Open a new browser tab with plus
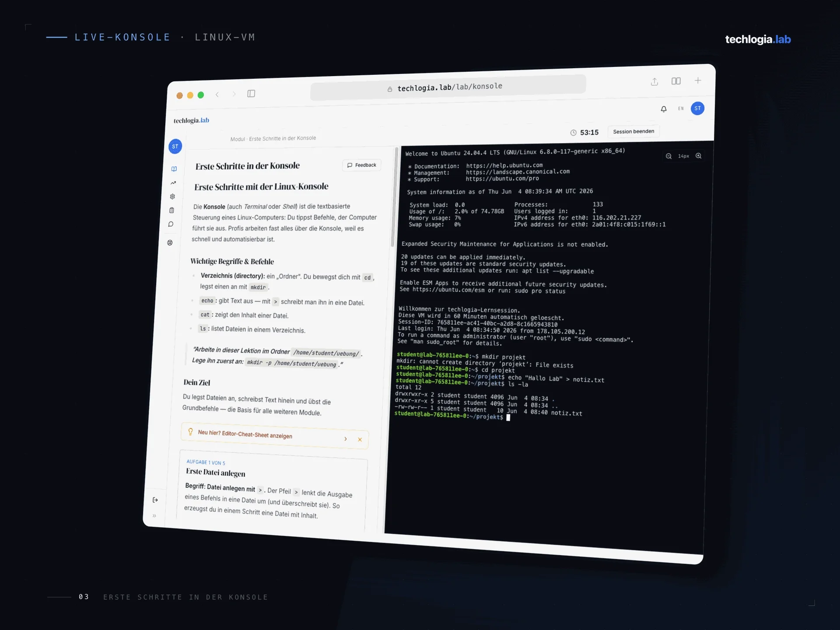The width and height of the screenshot is (840, 630). click(698, 80)
